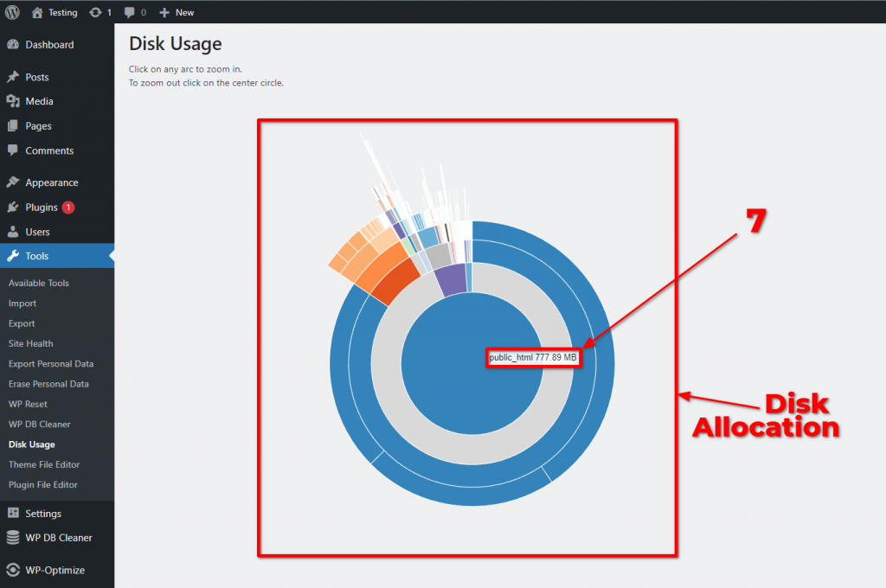Zoom into the dark orange arc segment
This screenshot has width=886, height=588.
point(395,283)
